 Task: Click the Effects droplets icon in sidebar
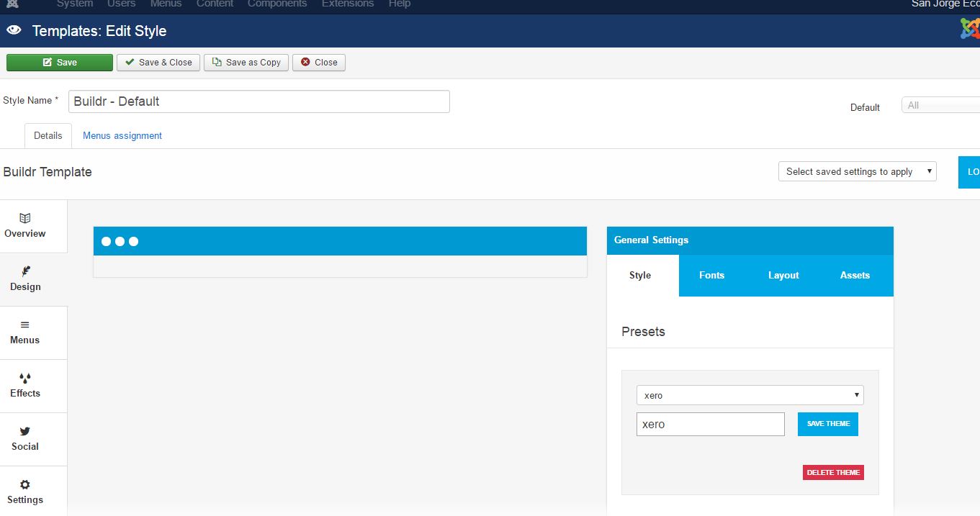[x=25, y=378]
